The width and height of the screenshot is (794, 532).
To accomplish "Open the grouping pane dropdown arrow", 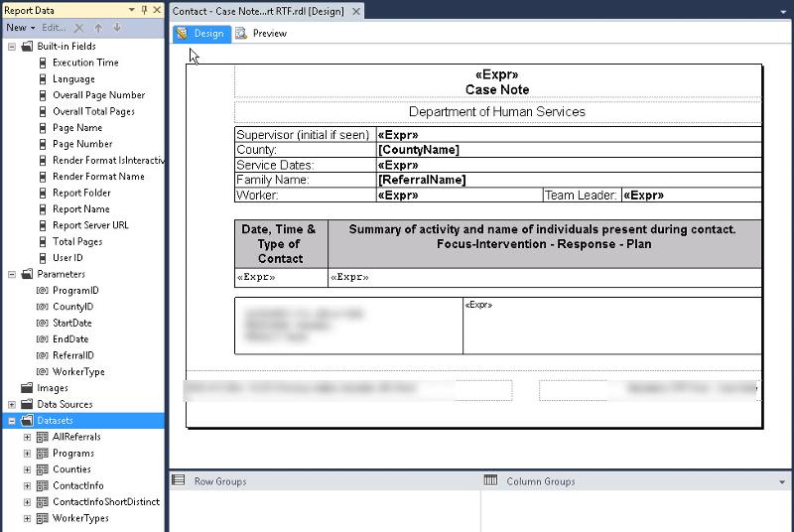I will tap(783, 482).
